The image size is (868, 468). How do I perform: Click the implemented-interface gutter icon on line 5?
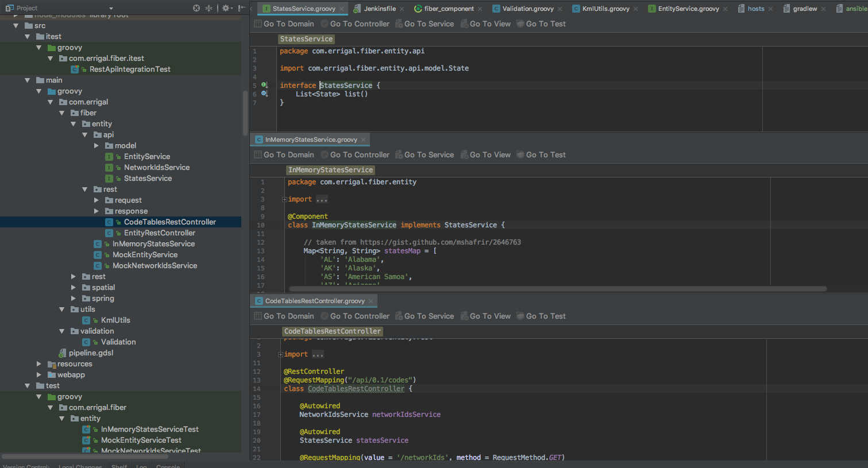point(264,85)
